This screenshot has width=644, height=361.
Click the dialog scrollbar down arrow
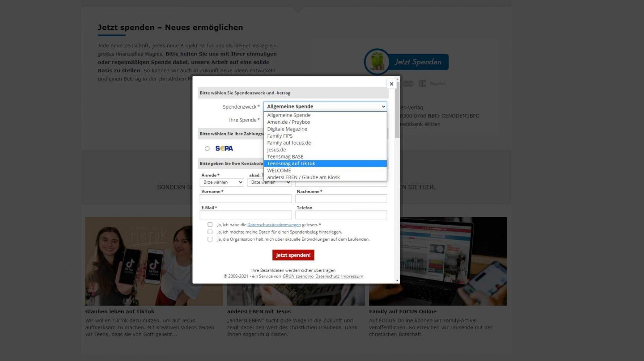pos(398,281)
